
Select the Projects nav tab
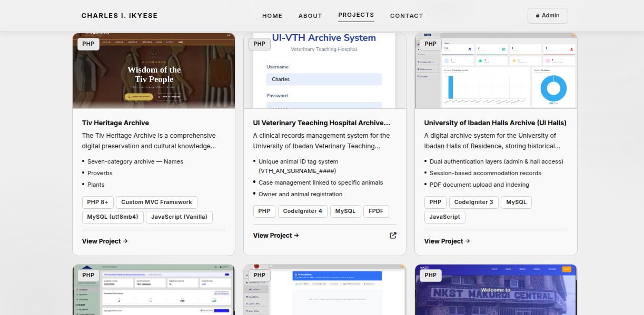coord(356,15)
